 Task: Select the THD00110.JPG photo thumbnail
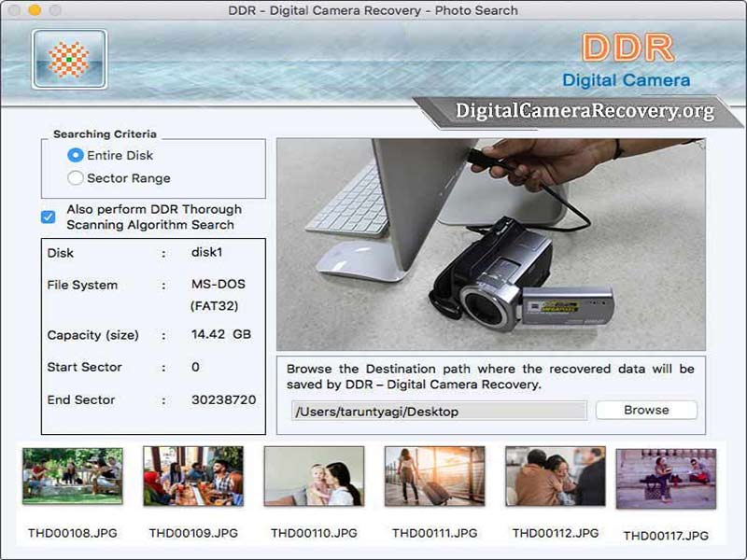click(314, 476)
